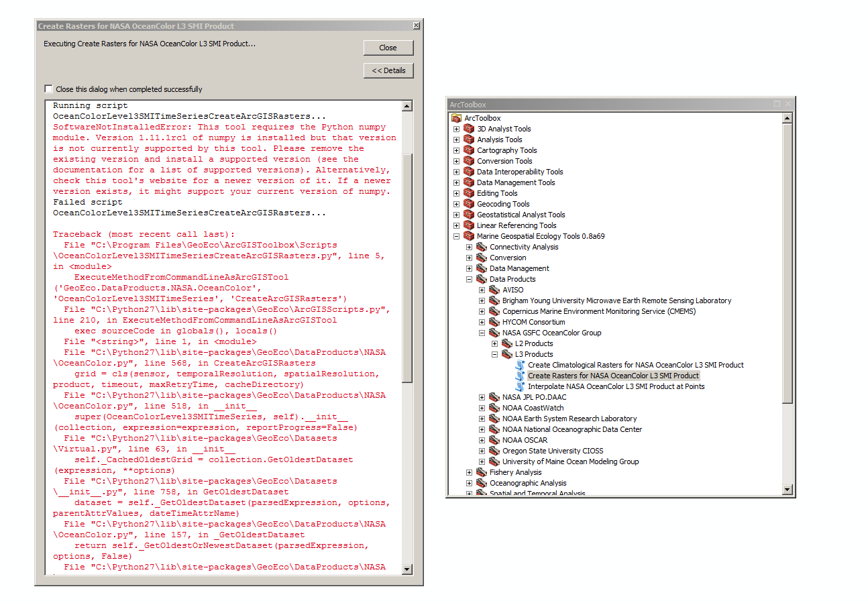
Task: Collapse the L3 Products node
Action: pos(495,354)
